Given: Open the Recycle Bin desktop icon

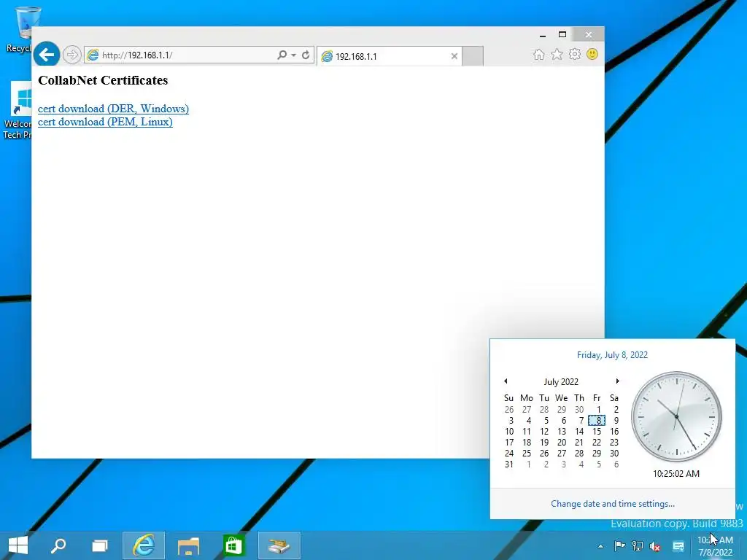Looking at the screenshot, I should (x=20, y=28).
